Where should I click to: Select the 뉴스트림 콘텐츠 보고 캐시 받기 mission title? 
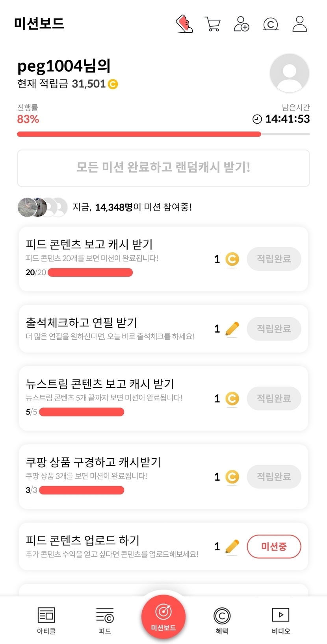pos(100,383)
